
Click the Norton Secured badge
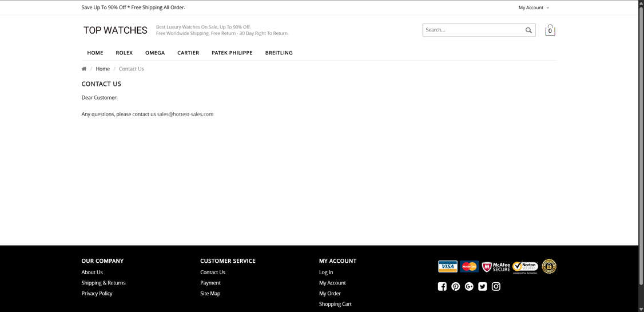[x=525, y=267]
